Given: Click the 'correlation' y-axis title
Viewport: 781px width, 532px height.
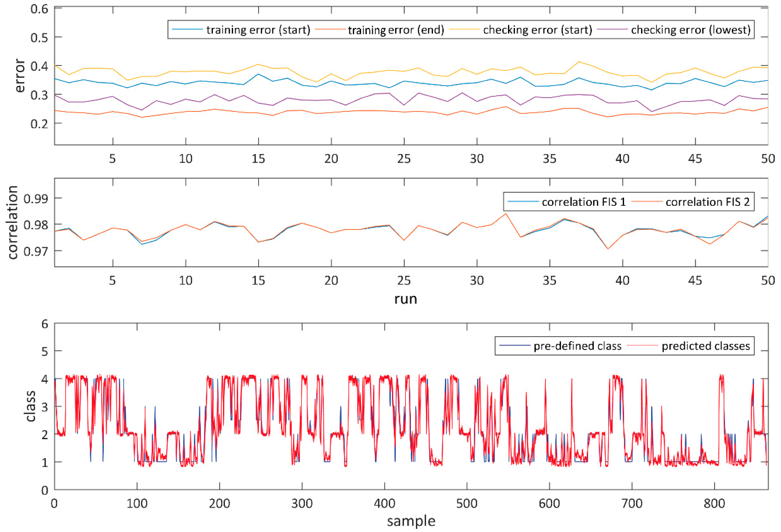Looking at the screenshot, I should 12,223.
